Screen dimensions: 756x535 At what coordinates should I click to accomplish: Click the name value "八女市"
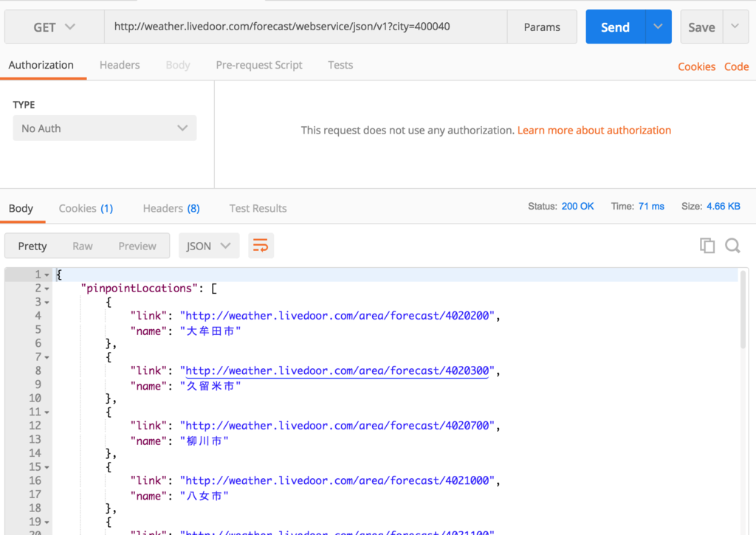tap(205, 496)
